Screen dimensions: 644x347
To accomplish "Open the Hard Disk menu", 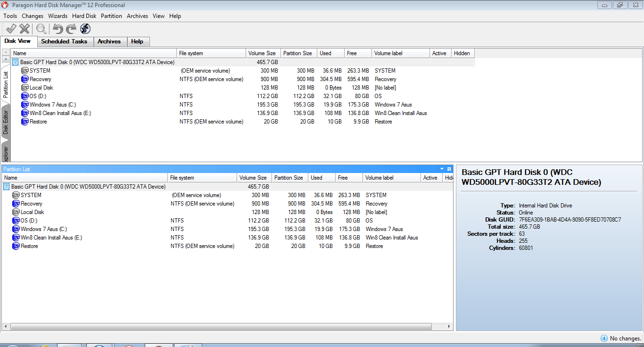I will 84,16.
